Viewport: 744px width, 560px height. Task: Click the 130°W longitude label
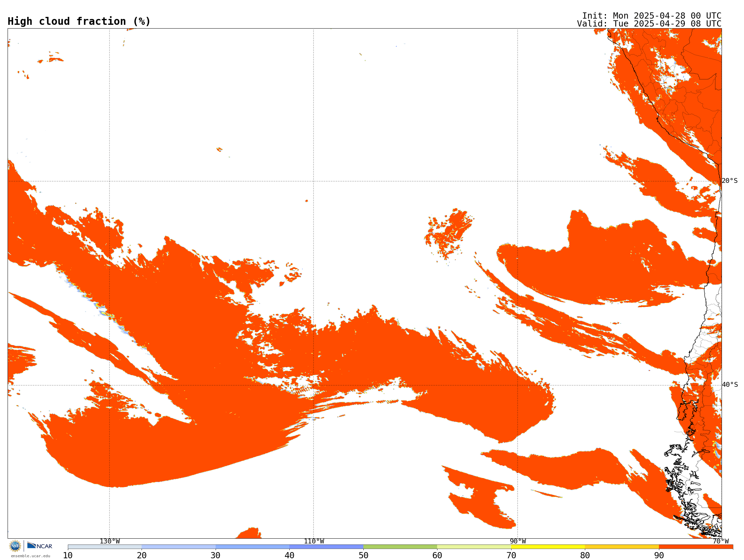pos(110,541)
